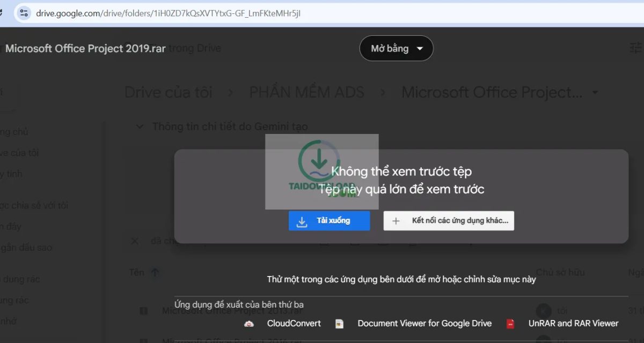The height and width of the screenshot is (343, 644).
Task: Open file with CloudConvert app icon
Action: click(249, 323)
